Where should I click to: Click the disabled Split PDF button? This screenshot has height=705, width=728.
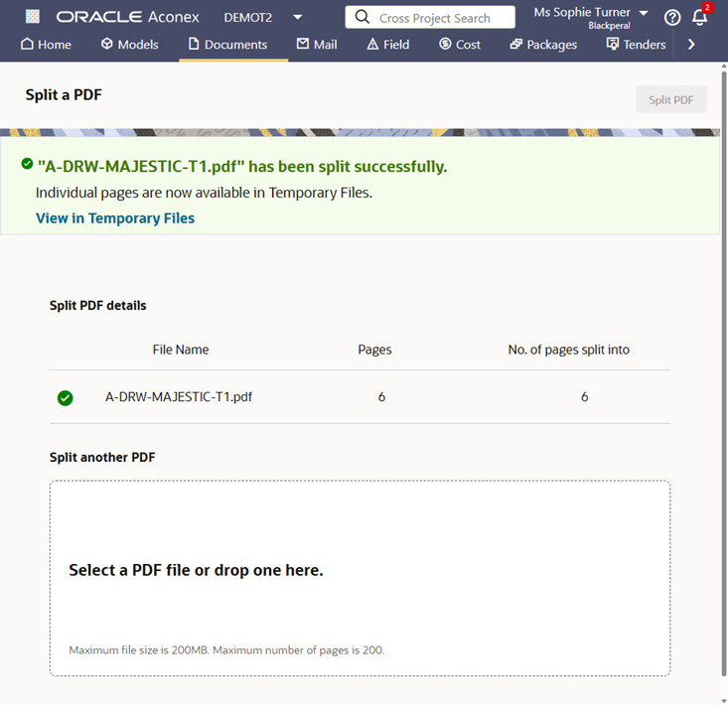pos(671,99)
